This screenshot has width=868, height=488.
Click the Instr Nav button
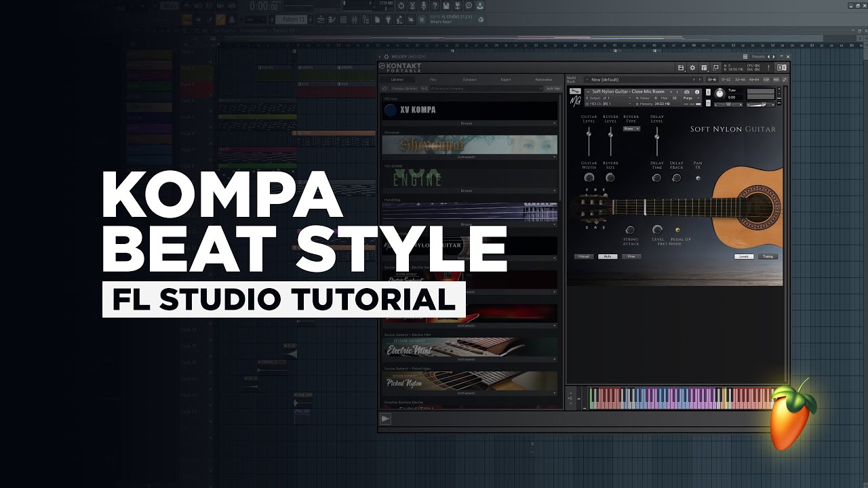553,89
